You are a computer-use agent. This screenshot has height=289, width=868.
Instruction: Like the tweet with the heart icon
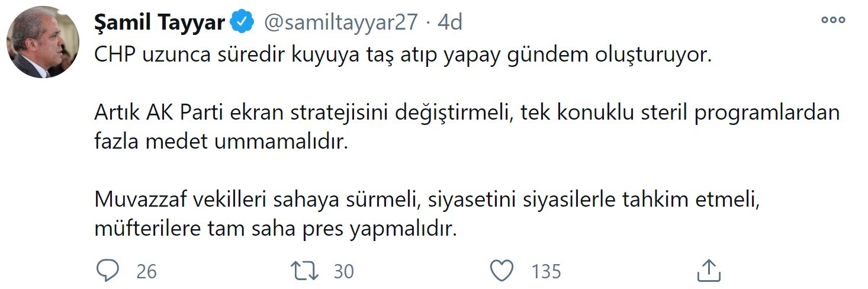point(502,271)
